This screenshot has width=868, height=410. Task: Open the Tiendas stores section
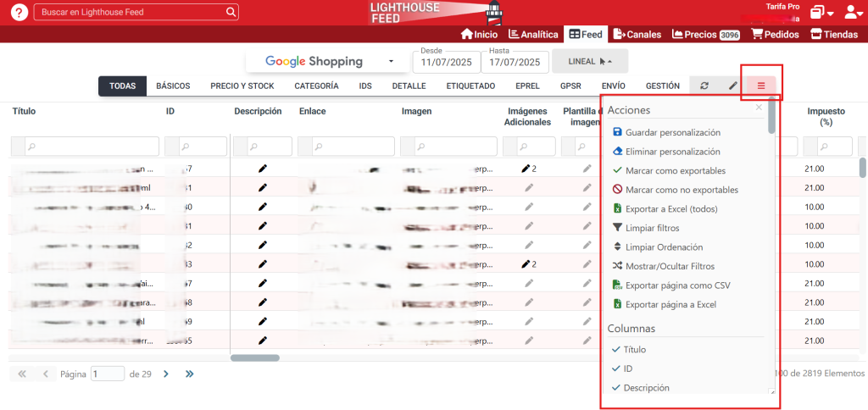click(x=834, y=34)
